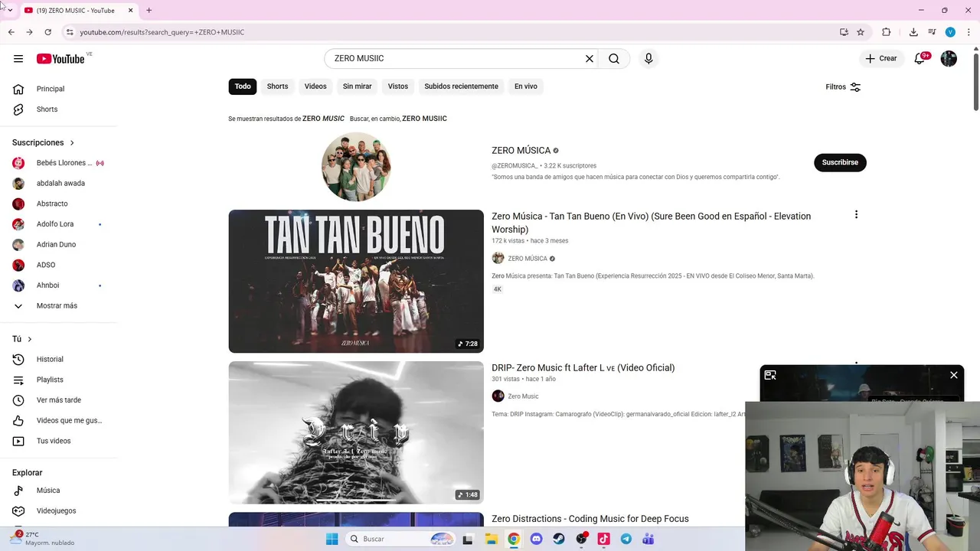This screenshot has width=980, height=551.
Task: Open the Windows Start menu
Action: [332, 539]
